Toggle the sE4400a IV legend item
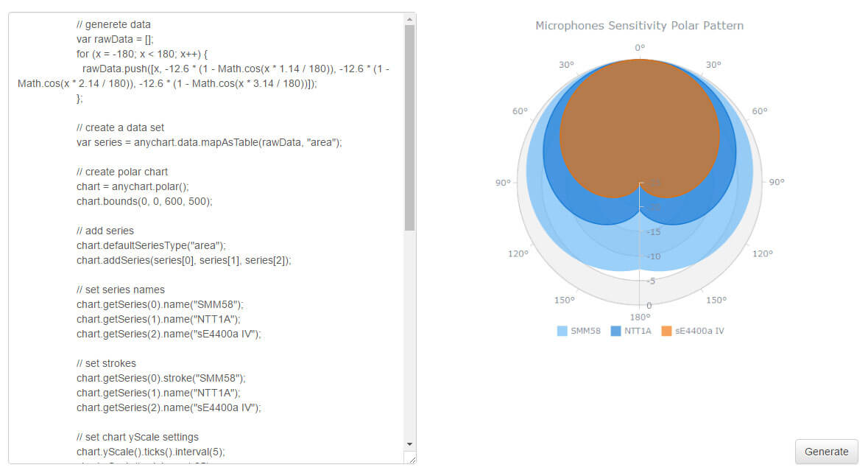This screenshot has height=473, width=868. (693, 331)
